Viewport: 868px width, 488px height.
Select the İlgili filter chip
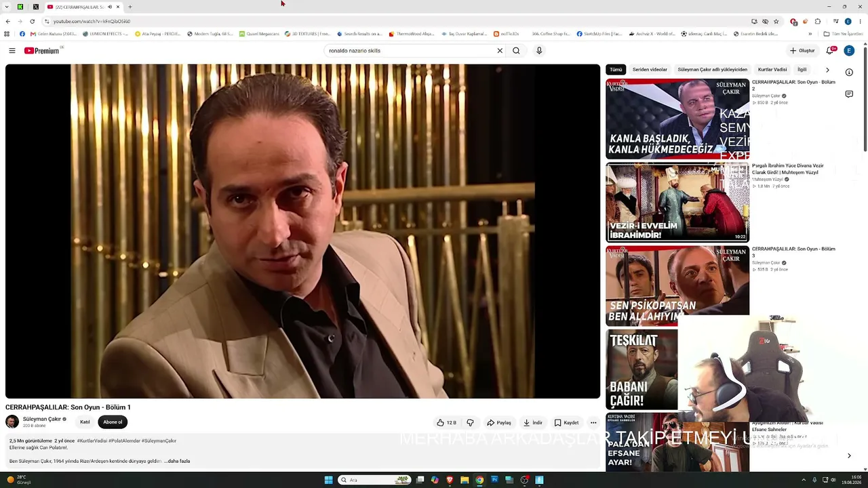coord(802,70)
